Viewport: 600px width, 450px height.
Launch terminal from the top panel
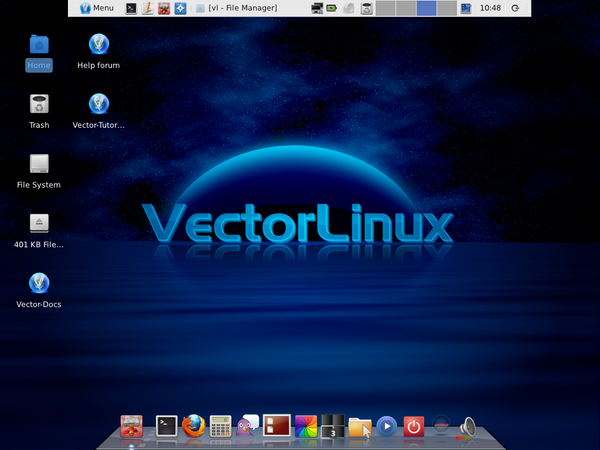(x=131, y=8)
